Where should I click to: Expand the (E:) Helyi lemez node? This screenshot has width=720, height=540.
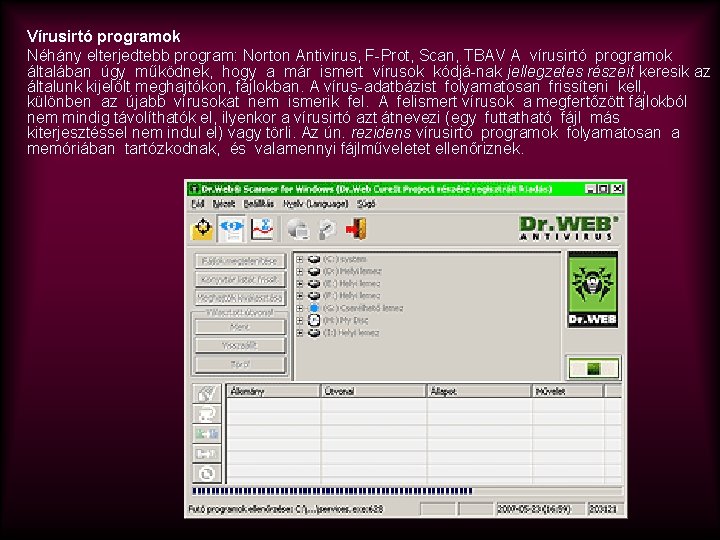[300, 283]
